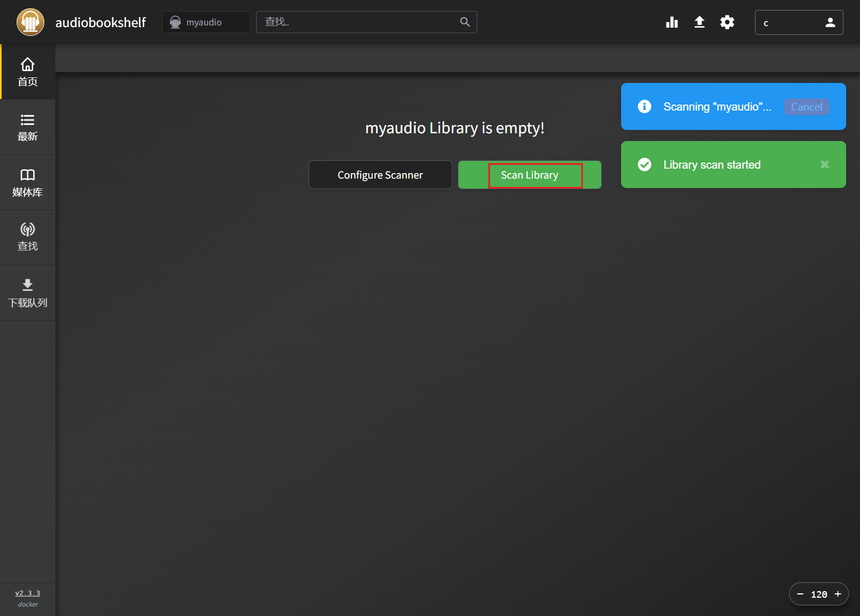Open 下载队列 download queue in sidebar
This screenshot has width=860, height=616.
pyautogui.click(x=28, y=293)
